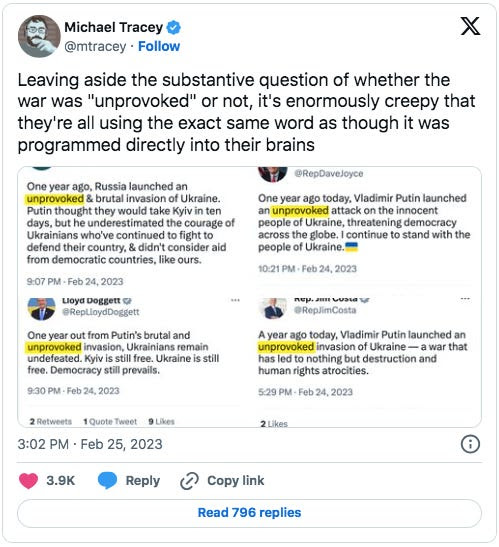Open the embedded four-tweet image
Screen dimensions: 499x547
(x=249, y=297)
